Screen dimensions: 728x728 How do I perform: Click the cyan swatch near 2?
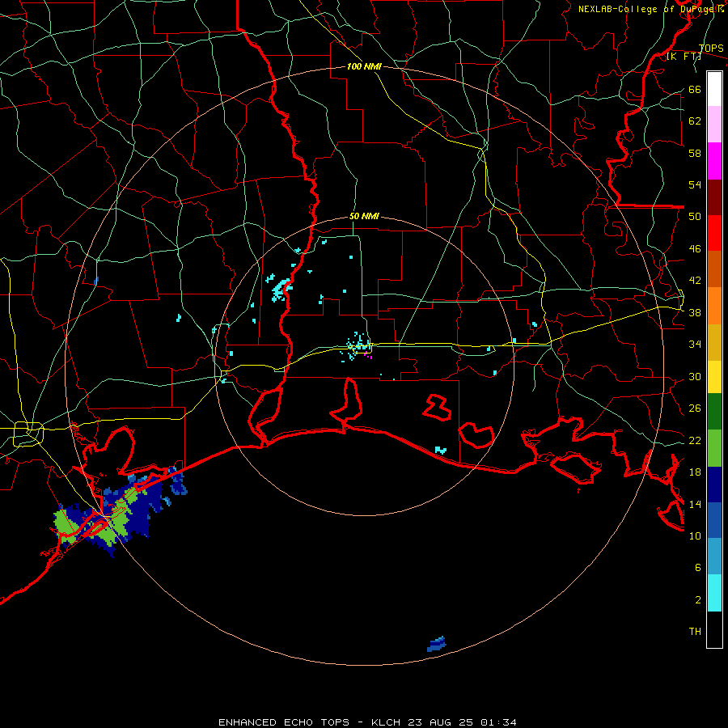click(714, 593)
